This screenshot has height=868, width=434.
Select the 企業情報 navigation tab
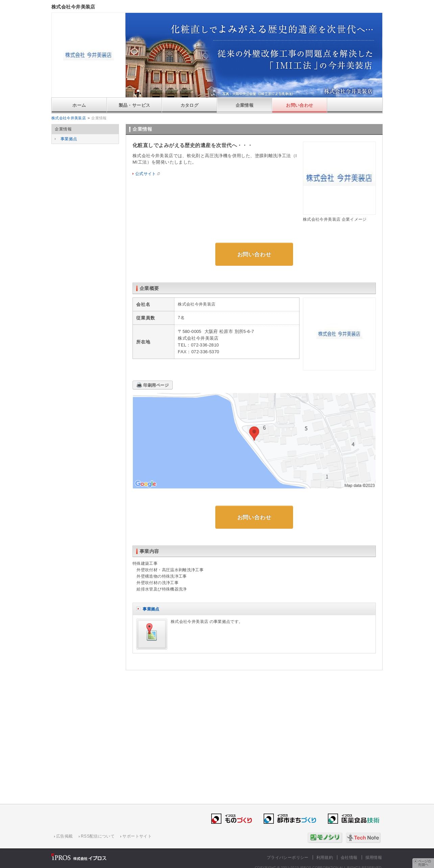[x=244, y=105]
